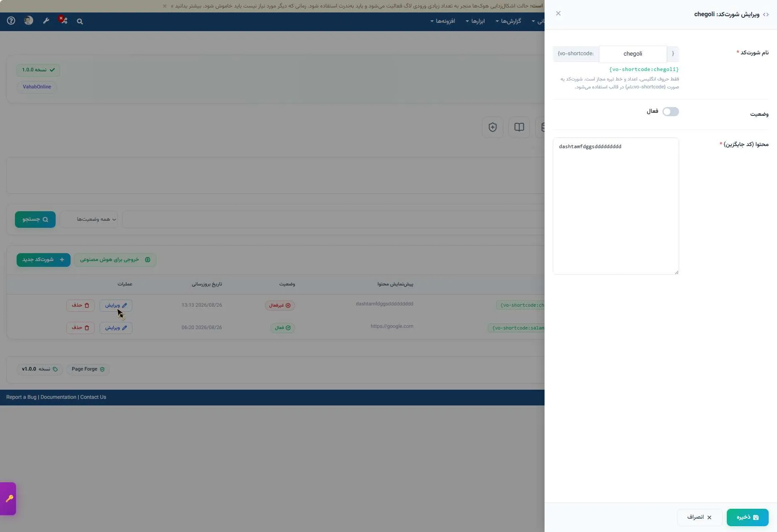
Task: Open the Documentation footer link
Action: tap(59, 398)
